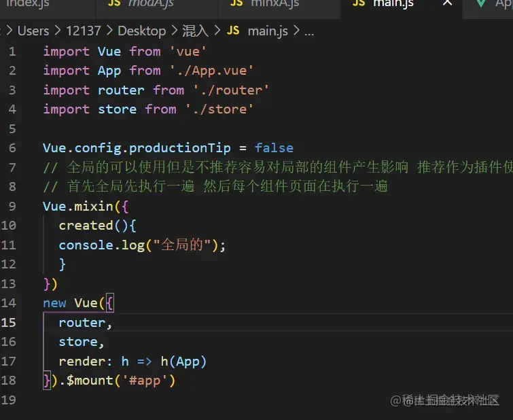The width and height of the screenshot is (513, 420).
Task: Click Vue.mixin call text
Action: point(78,207)
